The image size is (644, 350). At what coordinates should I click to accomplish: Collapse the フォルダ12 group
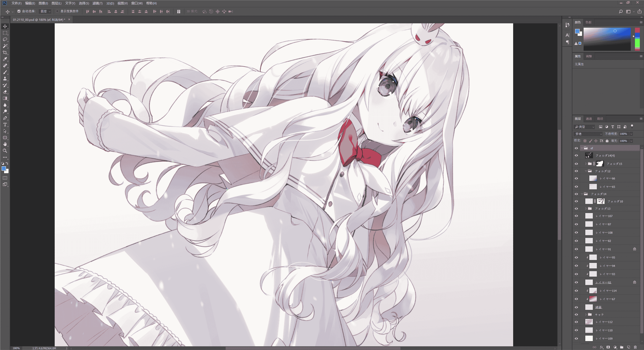pos(586,171)
